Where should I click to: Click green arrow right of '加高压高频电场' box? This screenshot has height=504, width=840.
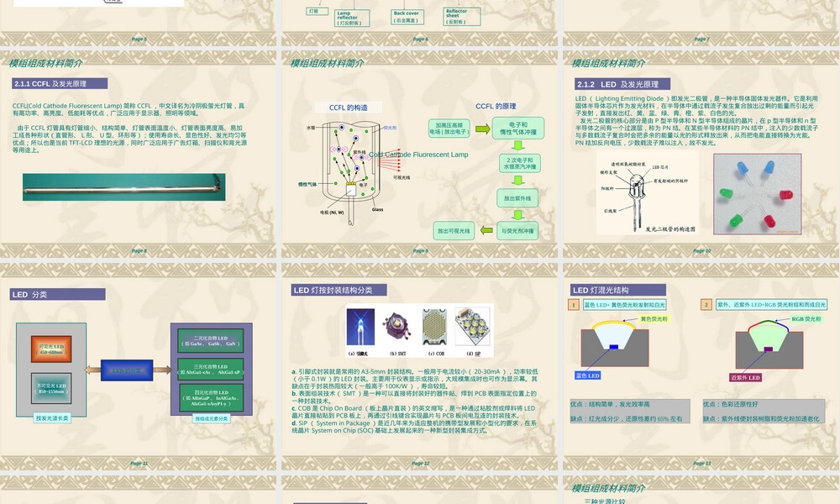[483, 129]
